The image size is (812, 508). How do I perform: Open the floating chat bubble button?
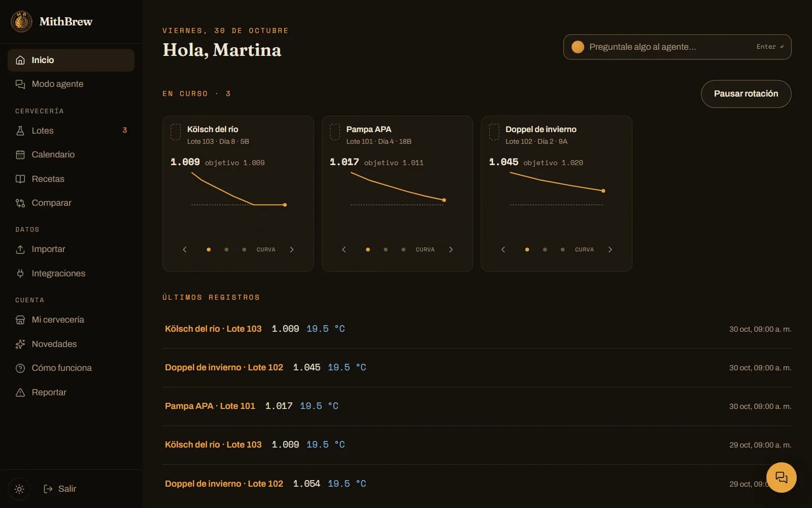coord(781,478)
